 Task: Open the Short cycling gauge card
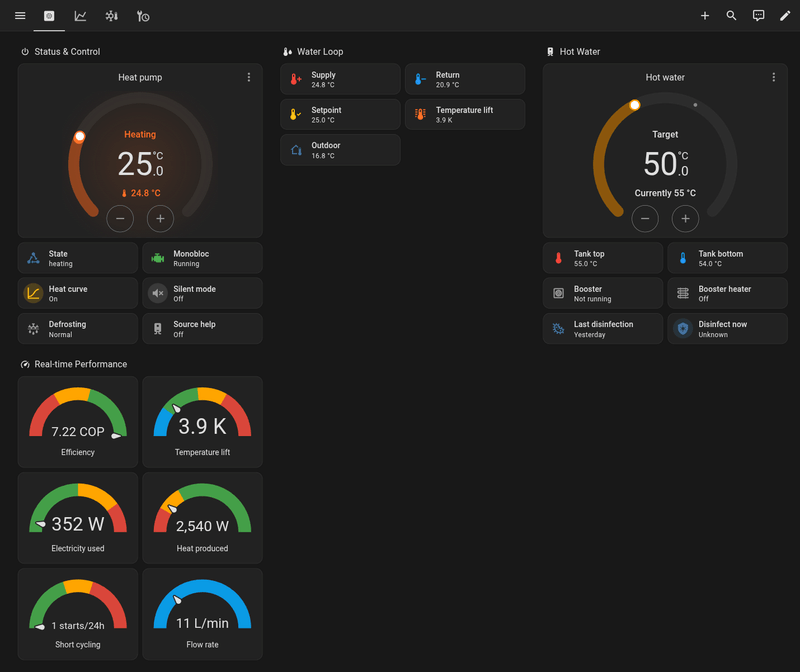click(78, 614)
